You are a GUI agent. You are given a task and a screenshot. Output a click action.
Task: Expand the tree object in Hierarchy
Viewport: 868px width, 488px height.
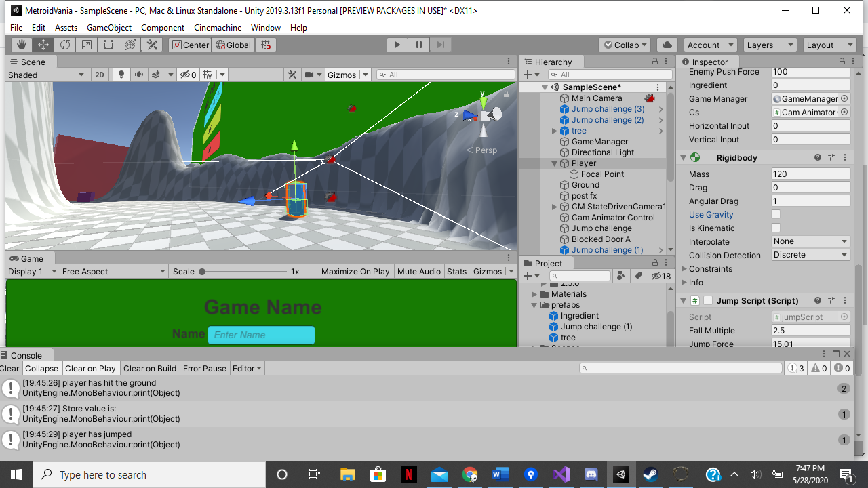pos(555,131)
